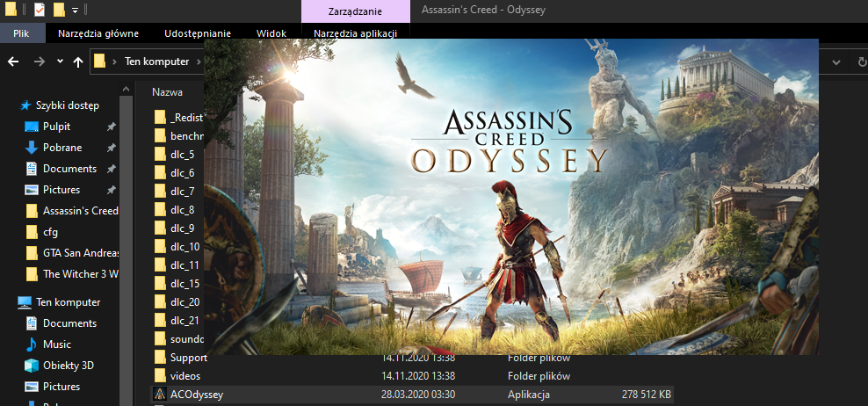Open GTA San Andreas sidebar folder

coord(80,252)
